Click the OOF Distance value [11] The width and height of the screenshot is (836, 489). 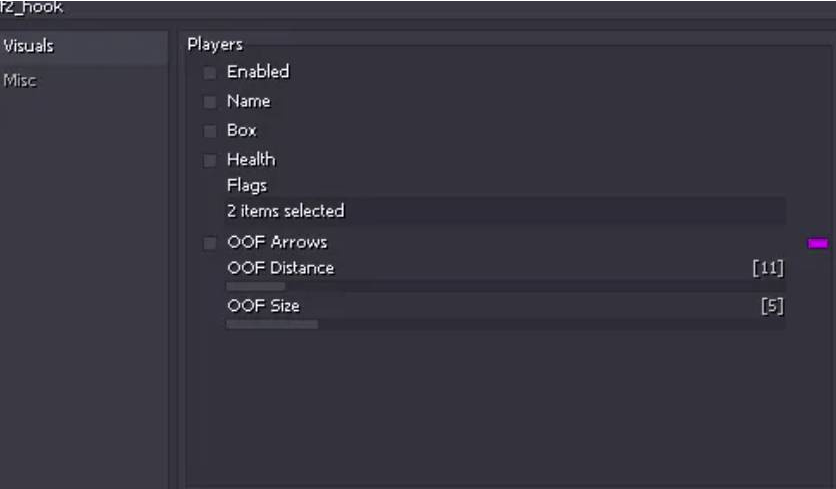(767, 268)
